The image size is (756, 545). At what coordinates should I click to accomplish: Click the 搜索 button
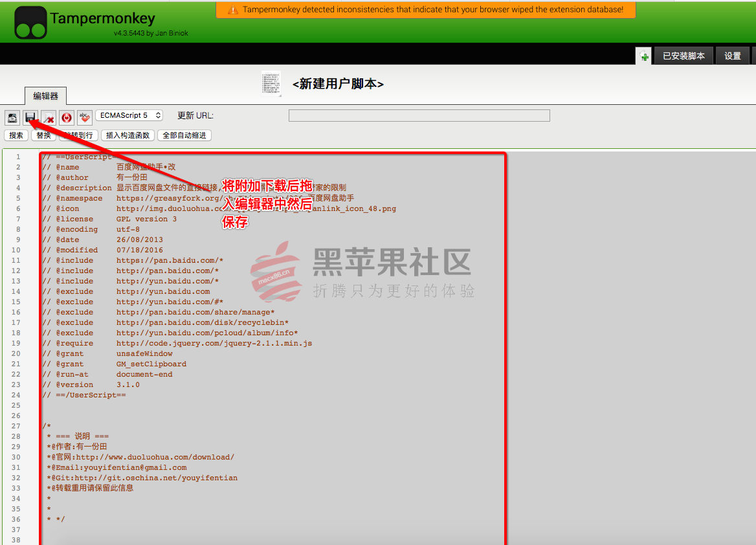[x=16, y=135]
